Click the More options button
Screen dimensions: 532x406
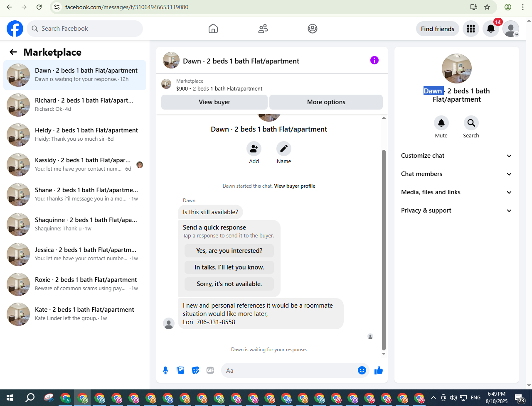(x=326, y=102)
